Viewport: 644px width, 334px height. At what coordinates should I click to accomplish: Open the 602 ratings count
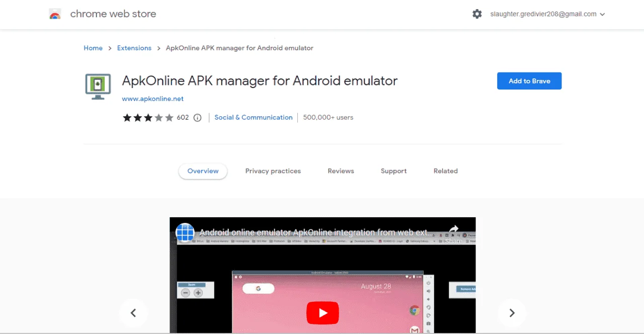[x=183, y=117]
